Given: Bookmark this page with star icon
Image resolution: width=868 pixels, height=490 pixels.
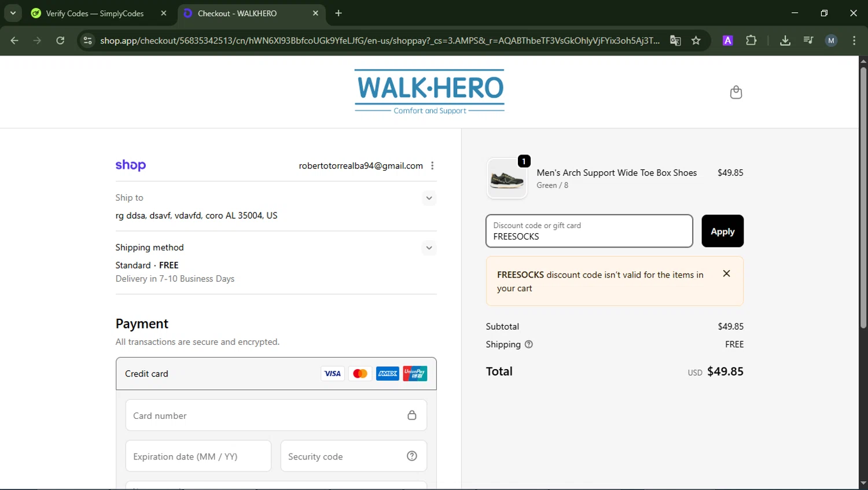Looking at the screenshot, I should [x=696, y=40].
